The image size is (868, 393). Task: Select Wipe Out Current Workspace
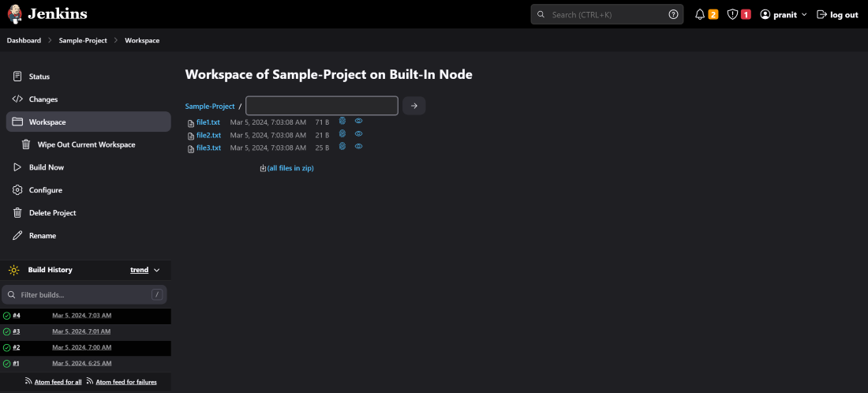86,145
